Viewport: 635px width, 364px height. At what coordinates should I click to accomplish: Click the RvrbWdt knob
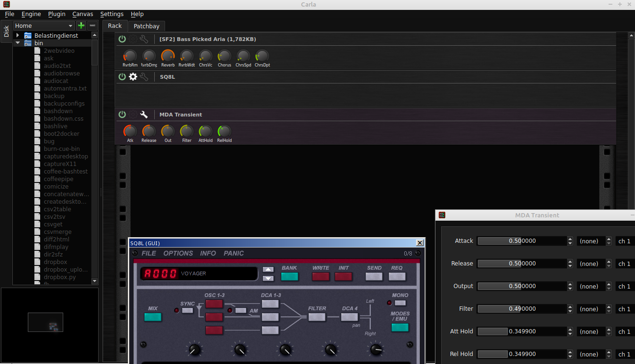(187, 56)
